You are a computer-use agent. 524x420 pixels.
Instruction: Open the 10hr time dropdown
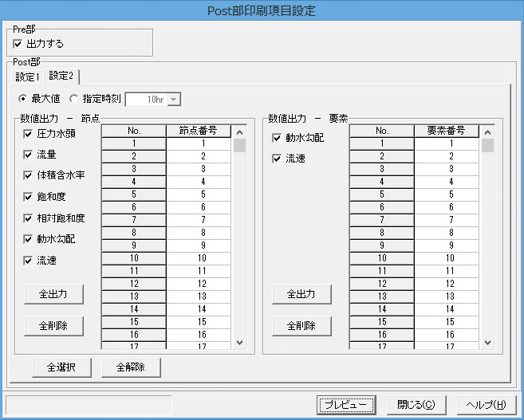pyautogui.click(x=173, y=100)
